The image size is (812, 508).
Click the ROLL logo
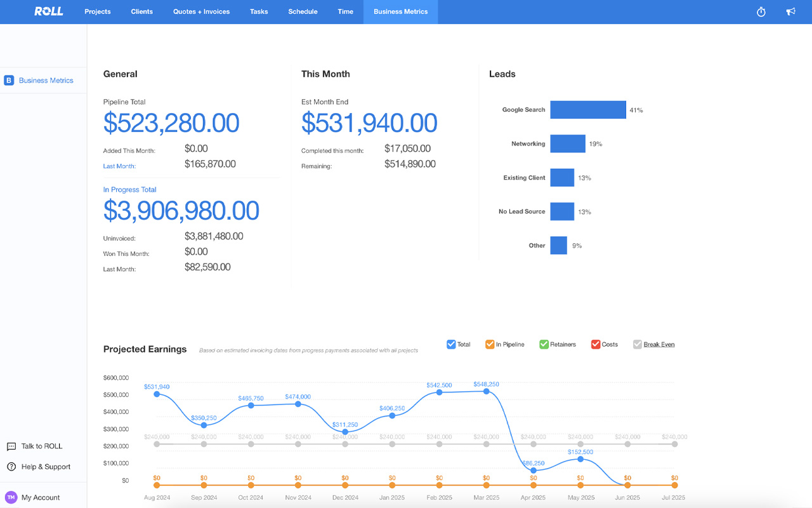[49, 11]
